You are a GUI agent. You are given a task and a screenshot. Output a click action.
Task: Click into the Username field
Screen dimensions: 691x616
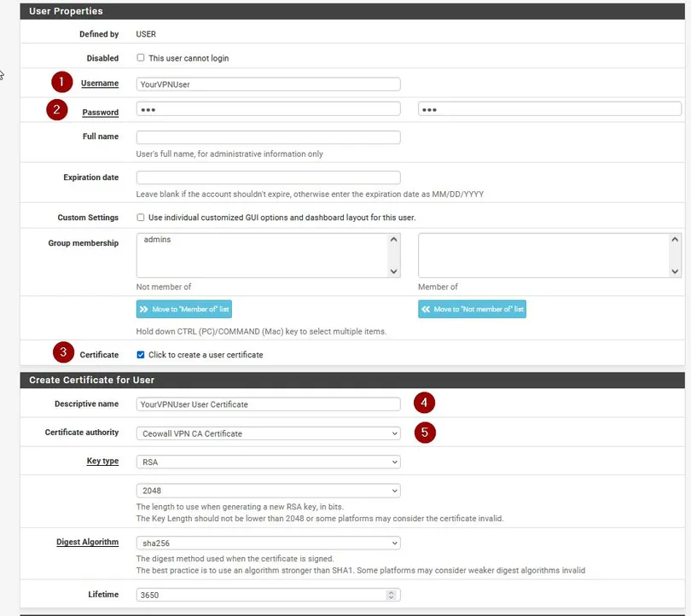point(268,84)
